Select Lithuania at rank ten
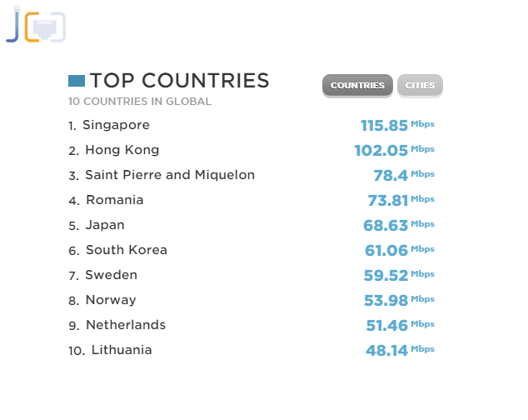Image resolution: width=528 pixels, height=420 pixels. [x=122, y=350]
